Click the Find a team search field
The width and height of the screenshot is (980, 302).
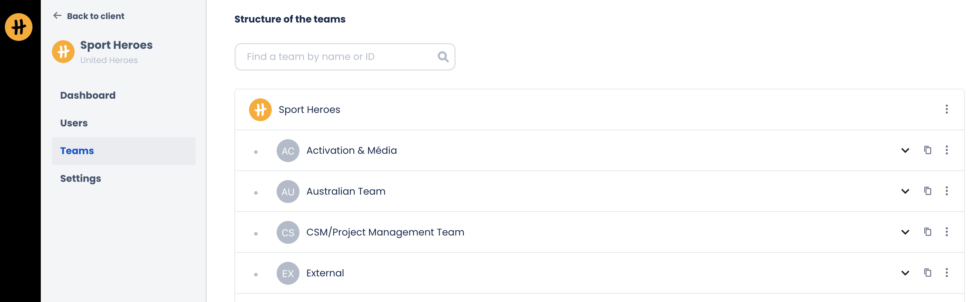(339, 57)
